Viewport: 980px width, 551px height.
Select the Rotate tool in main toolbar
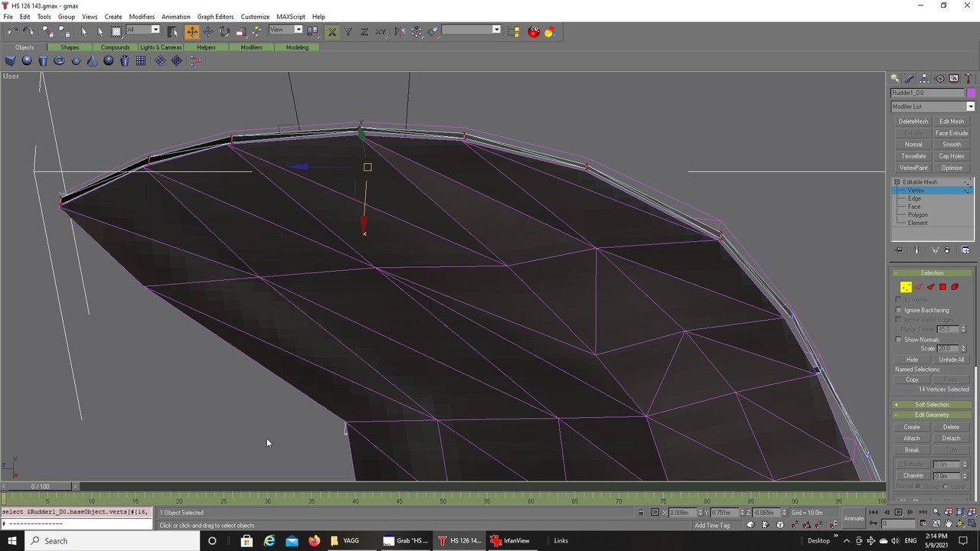[x=224, y=31]
